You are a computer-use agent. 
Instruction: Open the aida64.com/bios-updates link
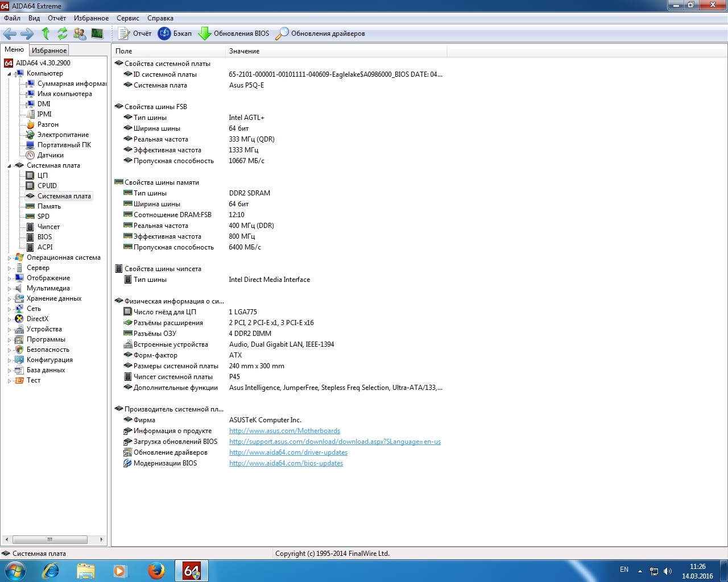[286, 463]
